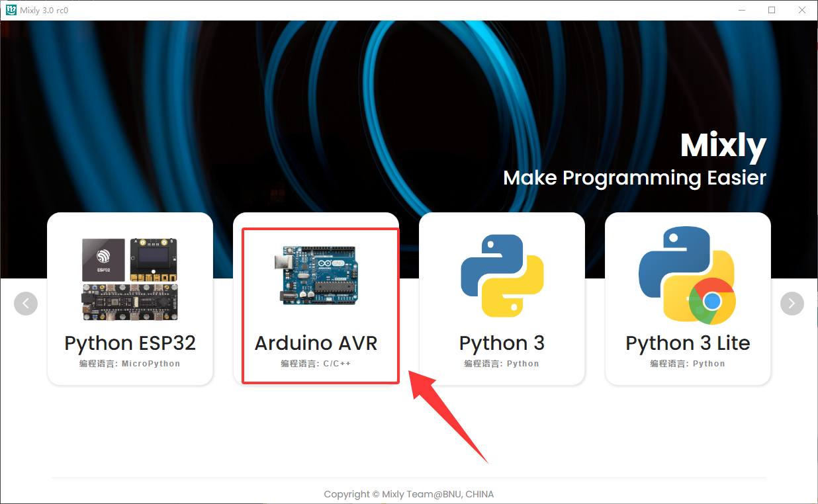Image resolution: width=818 pixels, height=504 pixels.
Task: Select the Python 3 Lite title text
Action: coord(688,343)
